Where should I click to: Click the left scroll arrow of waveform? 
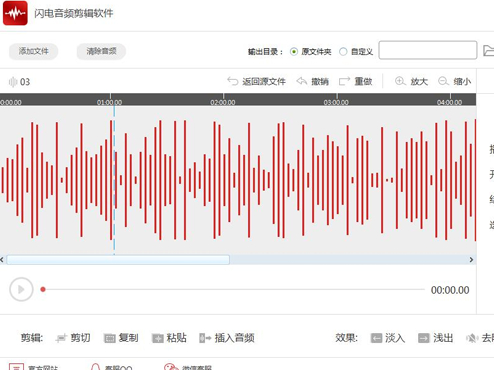pos(2,260)
